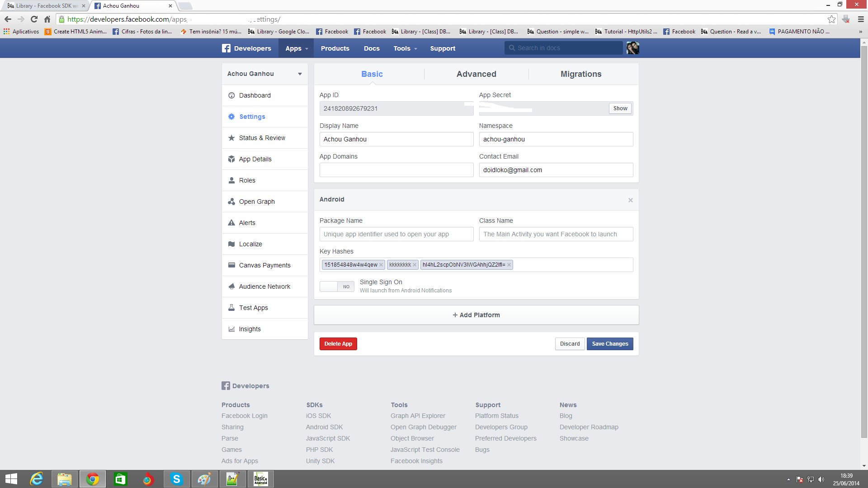Click the Save Changes button
This screenshot has width=868, height=488.
(x=610, y=344)
